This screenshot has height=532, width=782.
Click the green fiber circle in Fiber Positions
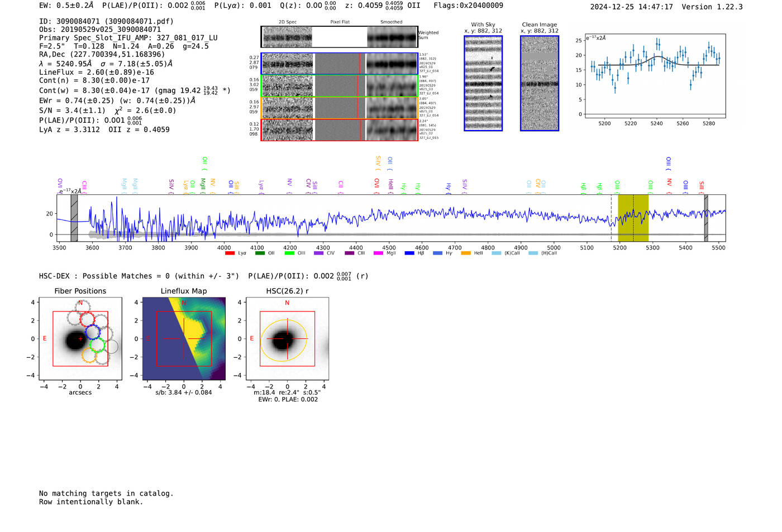point(97,344)
